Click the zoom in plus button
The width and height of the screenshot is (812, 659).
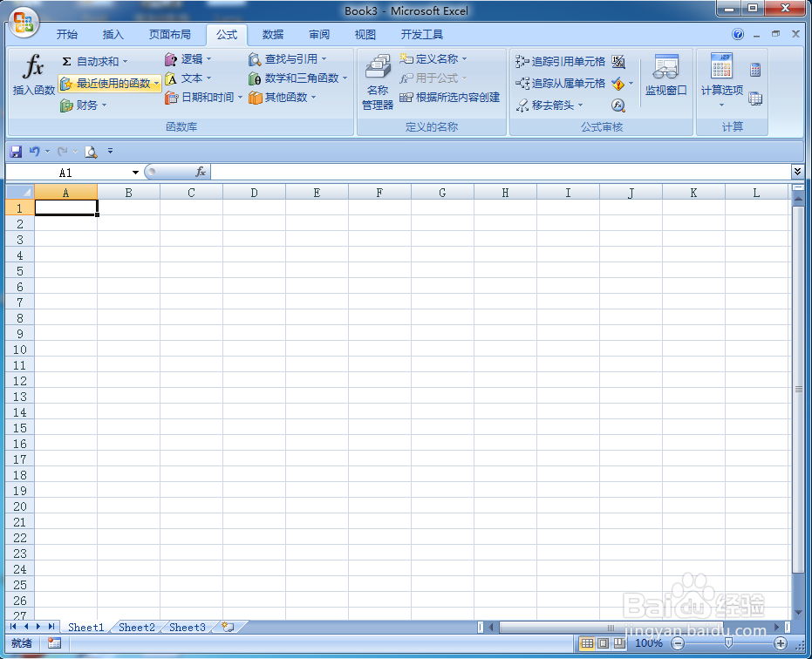tap(781, 643)
